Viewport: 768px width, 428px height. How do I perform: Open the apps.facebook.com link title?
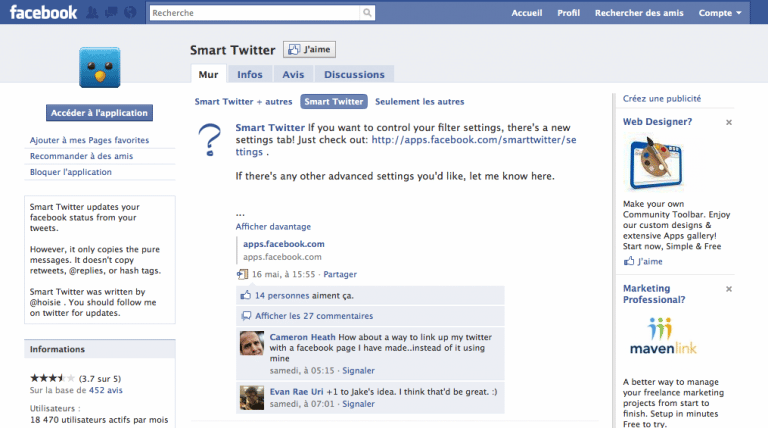click(x=284, y=244)
